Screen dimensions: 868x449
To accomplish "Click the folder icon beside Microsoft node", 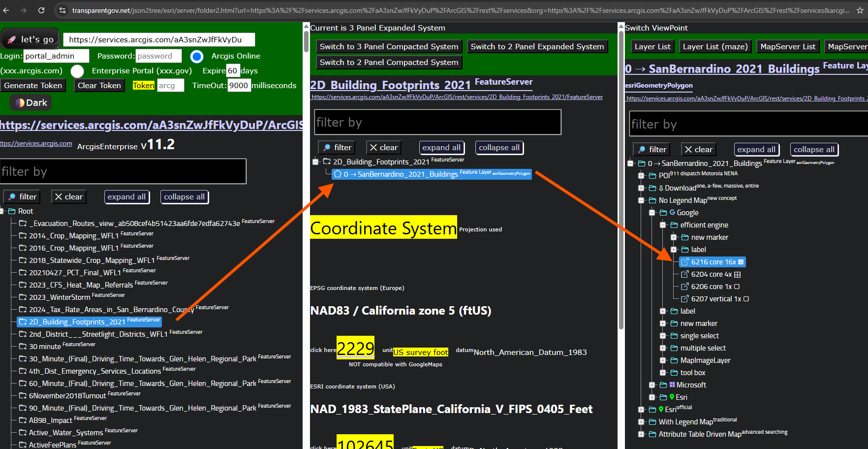I will tap(663, 385).
